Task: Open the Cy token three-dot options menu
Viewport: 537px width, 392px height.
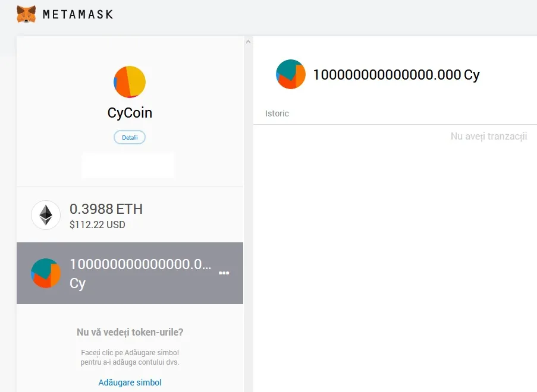Action: pyautogui.click(x=224, y=273)
